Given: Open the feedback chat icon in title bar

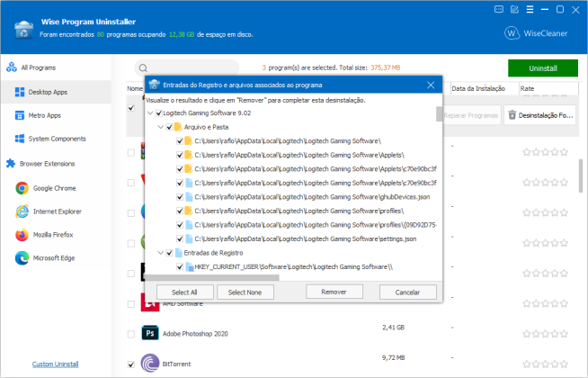Looking at the screenshot, I should coord(499,9).
